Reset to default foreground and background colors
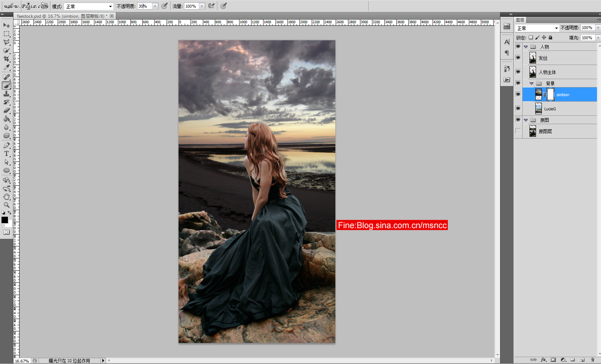Image resolution: width=601 pixels, height=364 pixels. pyautogui.click(x=3, y=213)
